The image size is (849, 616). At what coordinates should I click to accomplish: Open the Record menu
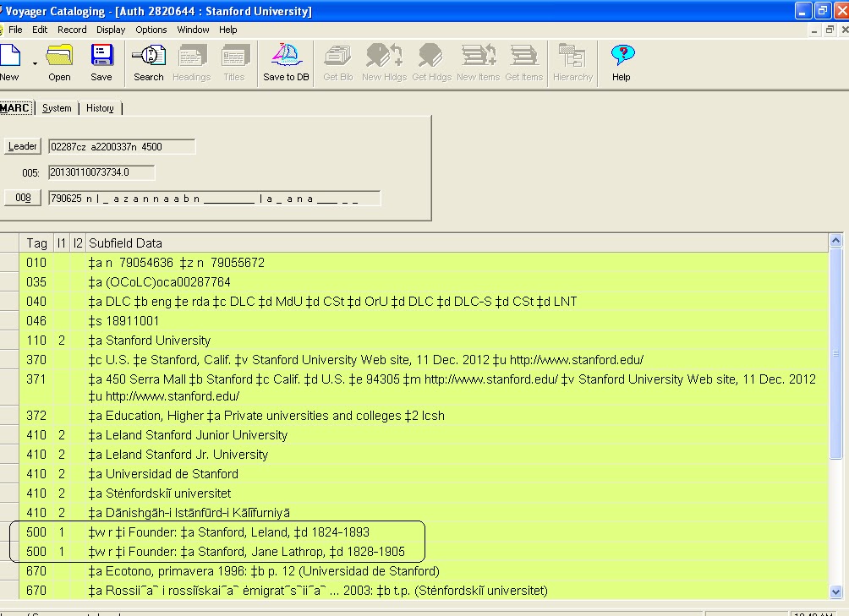click(72, 30)
